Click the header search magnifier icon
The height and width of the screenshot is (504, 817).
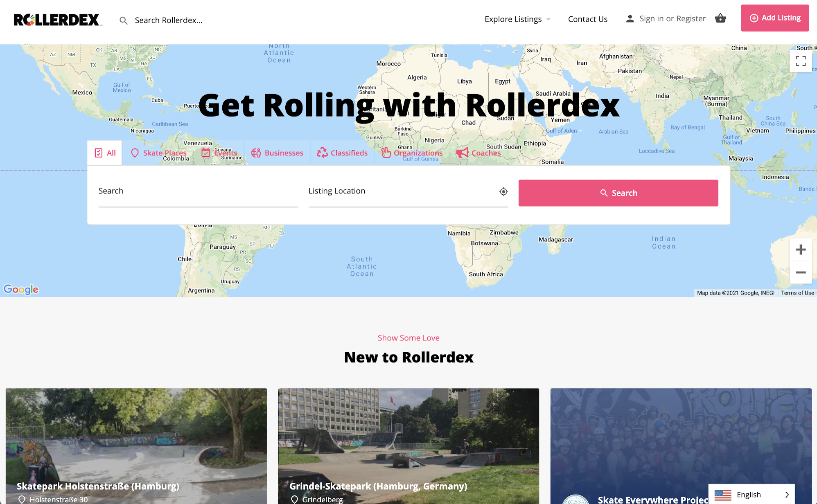[123, 20]
